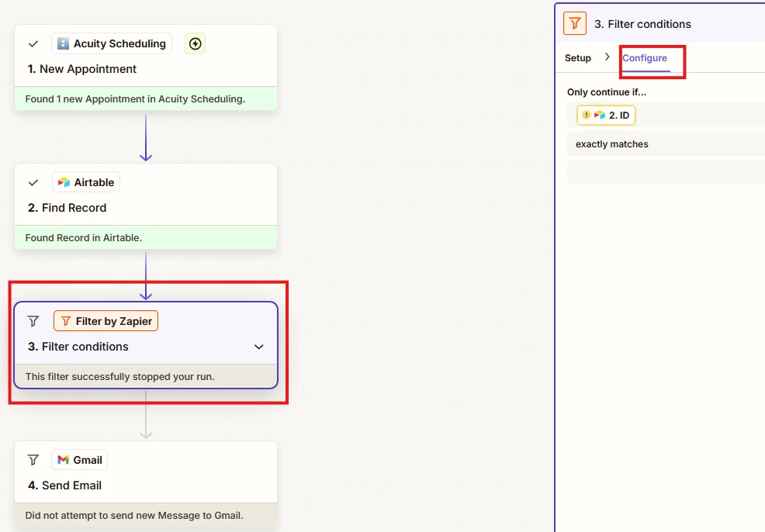Click the field containing the 2. ID pill

pos(666,115)
